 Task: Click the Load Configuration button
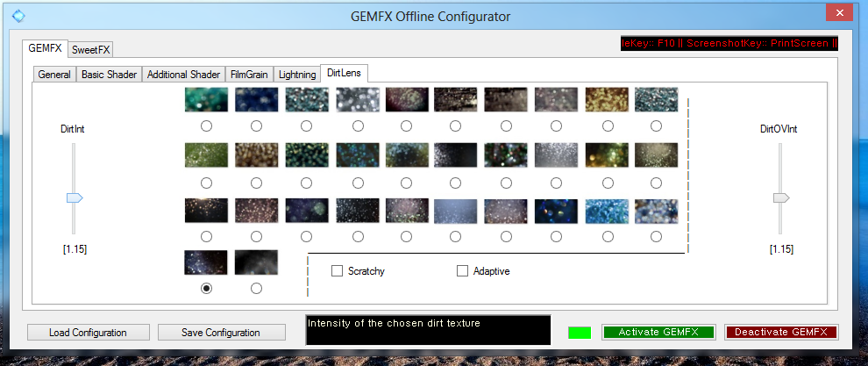click(x=88, y=333)
